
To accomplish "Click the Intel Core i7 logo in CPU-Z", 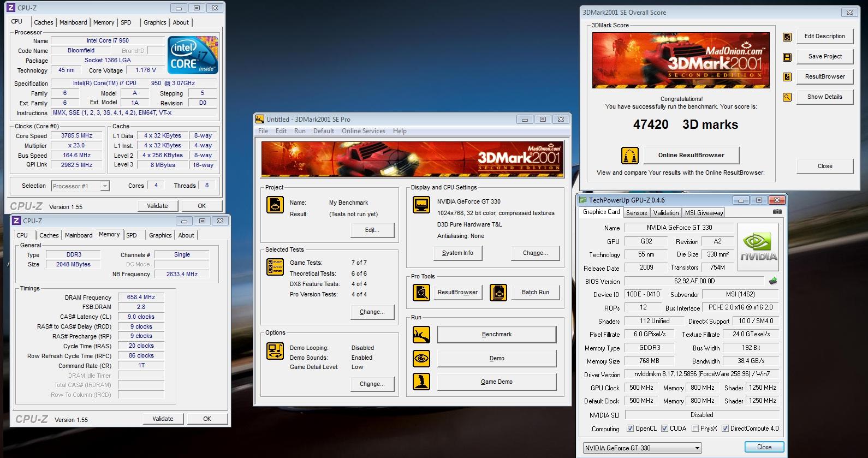I will point(193,55).
